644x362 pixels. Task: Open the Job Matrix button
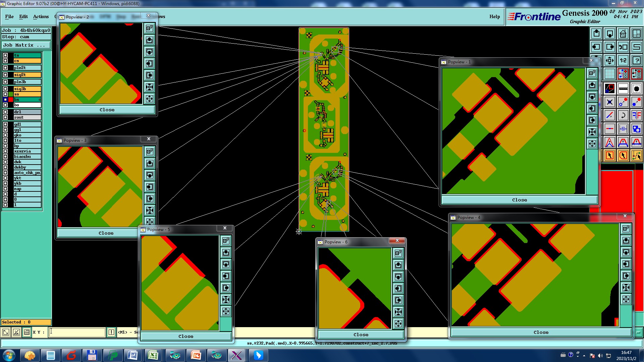click(x=26, y=45)
